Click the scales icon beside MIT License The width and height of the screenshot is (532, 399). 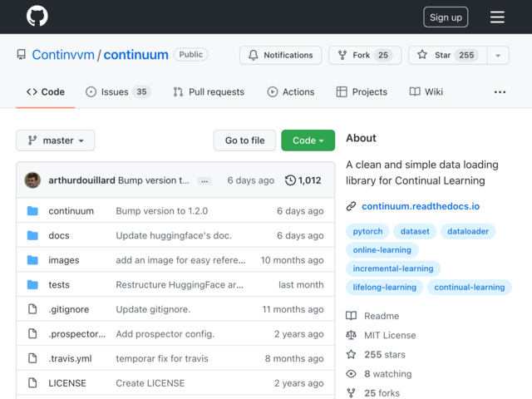point(351,335)
